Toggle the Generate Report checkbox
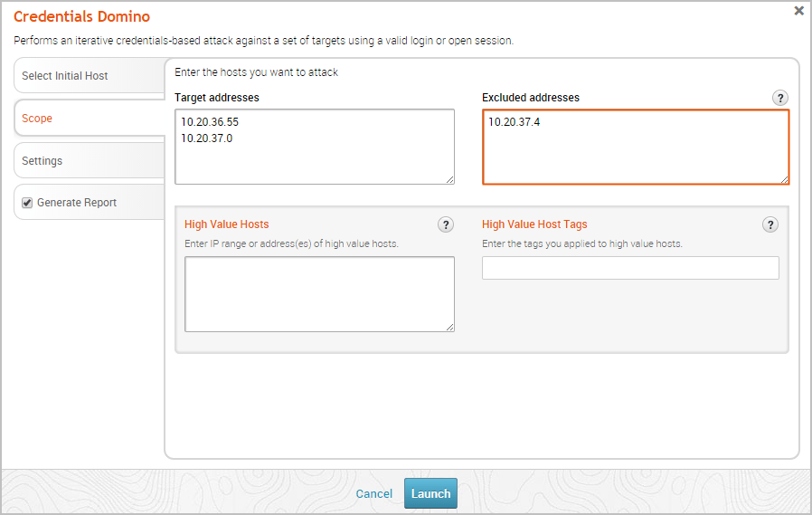 click(27, 203)
